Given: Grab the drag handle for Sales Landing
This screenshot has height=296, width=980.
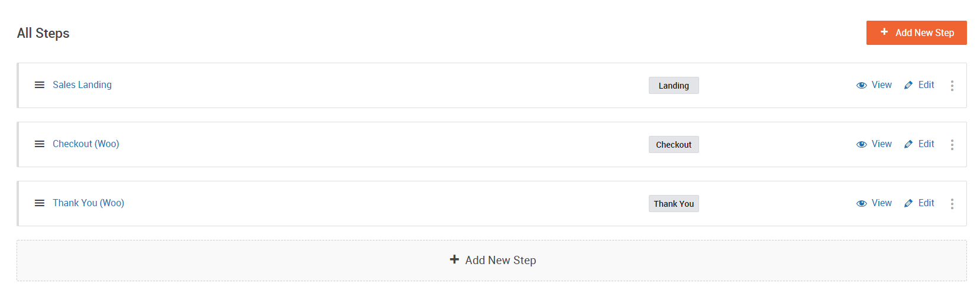Looking at the screenshot, I should coord(40,85).
